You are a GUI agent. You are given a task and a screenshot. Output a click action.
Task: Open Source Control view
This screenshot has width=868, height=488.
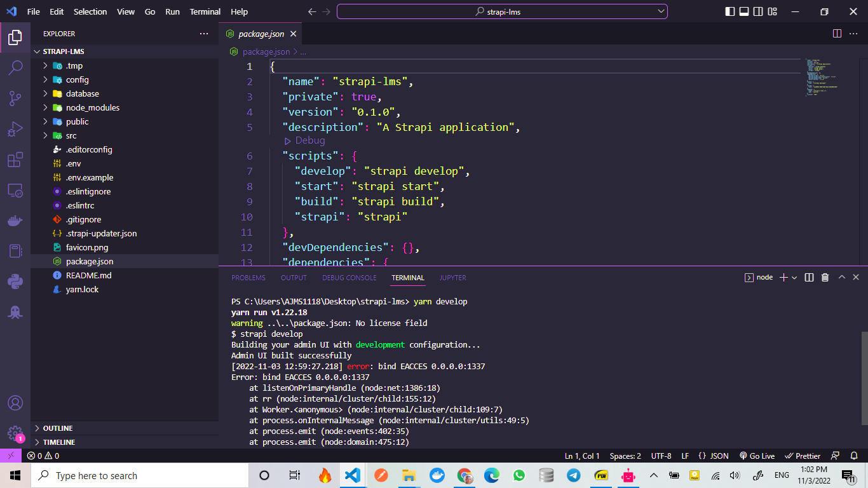(15, 98)
